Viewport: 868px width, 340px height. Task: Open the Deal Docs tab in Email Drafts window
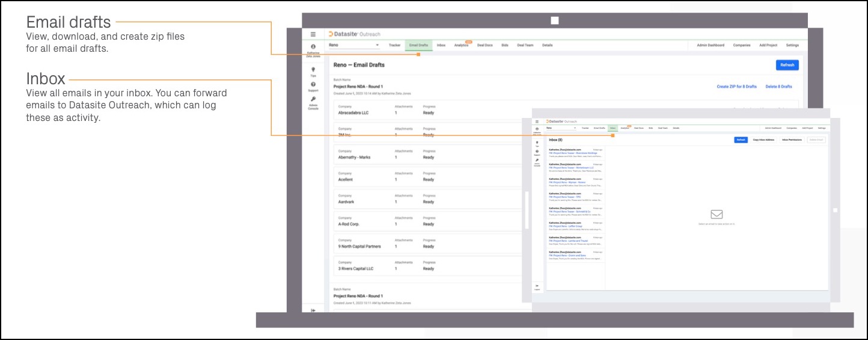484,45
